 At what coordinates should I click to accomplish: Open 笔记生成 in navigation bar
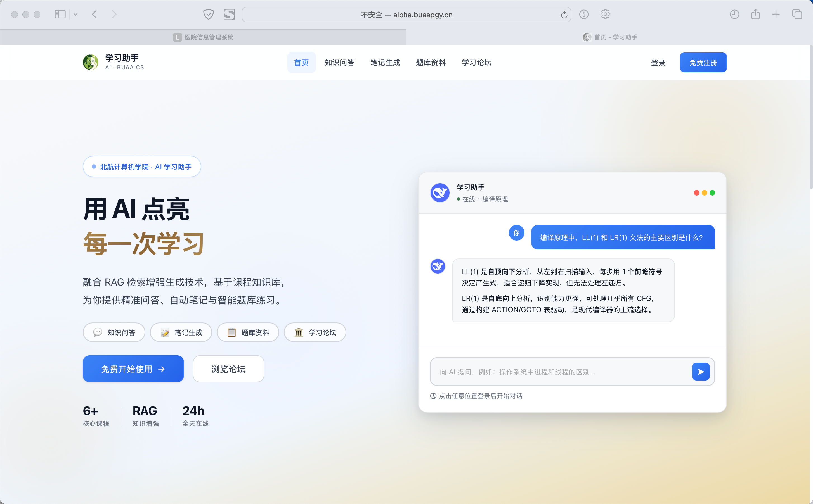(385, 62)
